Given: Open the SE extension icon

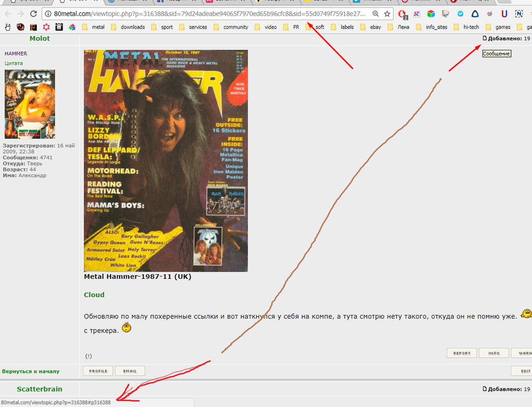Looking at the screenshot, I should point(416,14).
